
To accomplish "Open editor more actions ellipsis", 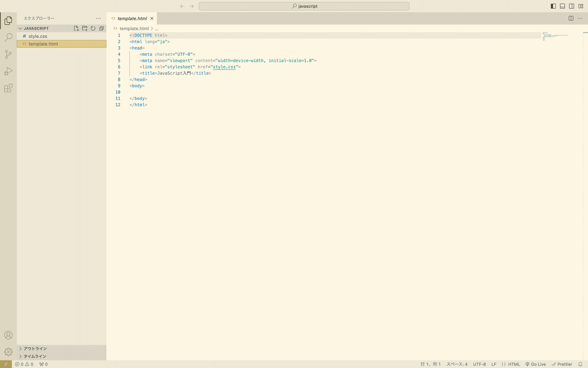I will click(580, 18).
